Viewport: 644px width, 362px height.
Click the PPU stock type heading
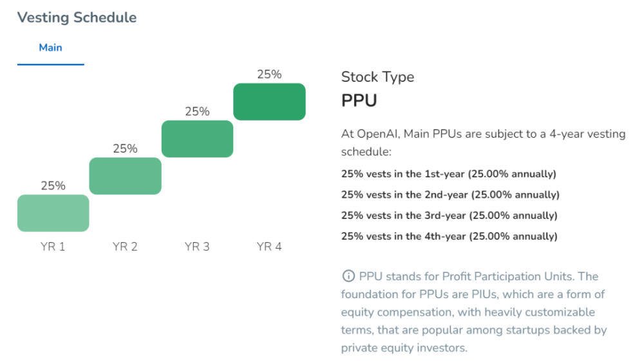359,101
